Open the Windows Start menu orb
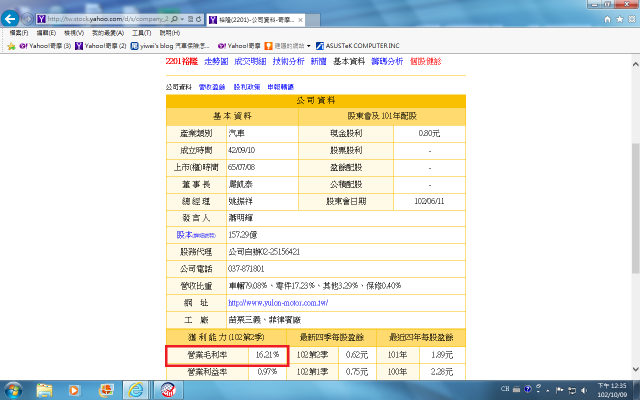The width and height of the screenshot is (640, 400). [13, 390]
